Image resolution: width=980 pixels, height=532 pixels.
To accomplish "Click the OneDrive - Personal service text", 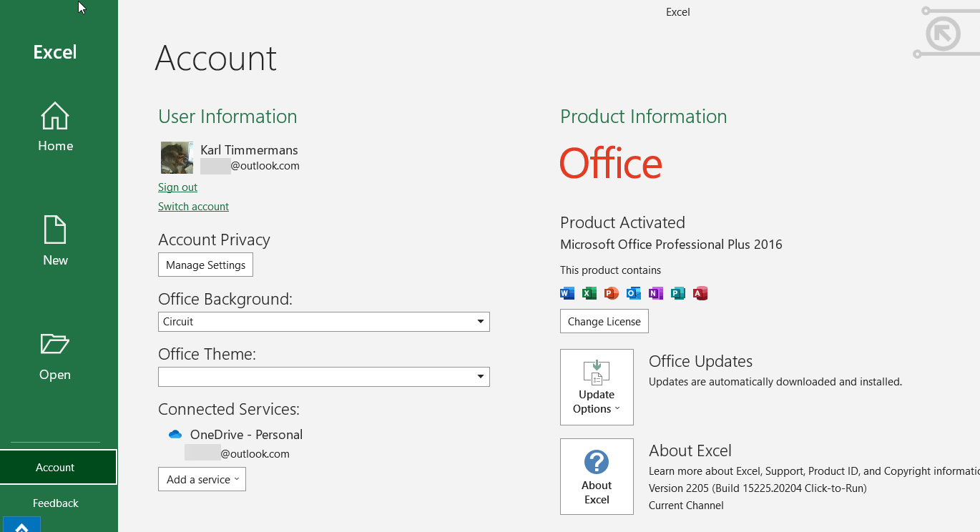I will coord(246,435).
